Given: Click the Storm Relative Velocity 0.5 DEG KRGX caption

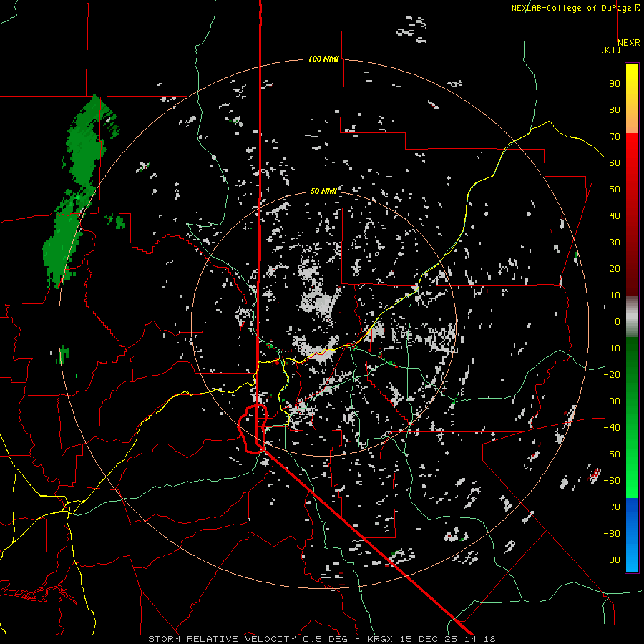Looking at the screenshot, I should coord(321,639).
